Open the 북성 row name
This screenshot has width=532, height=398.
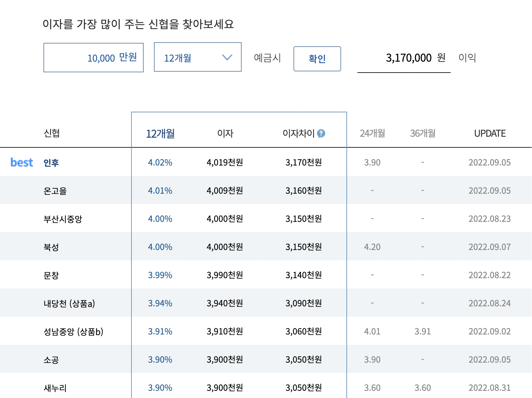point(51,247)
